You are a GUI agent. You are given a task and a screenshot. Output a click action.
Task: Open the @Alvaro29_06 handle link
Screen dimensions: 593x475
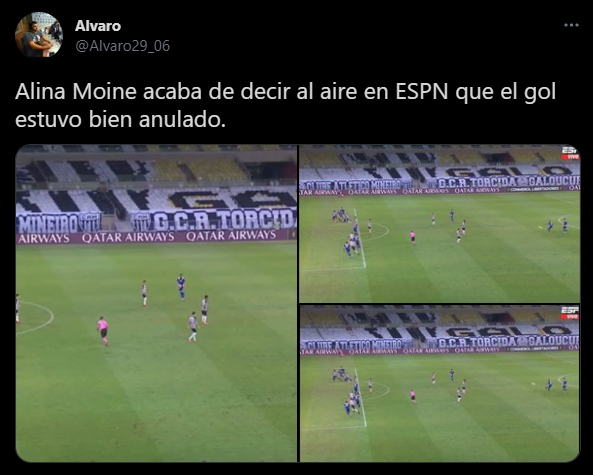123,46
